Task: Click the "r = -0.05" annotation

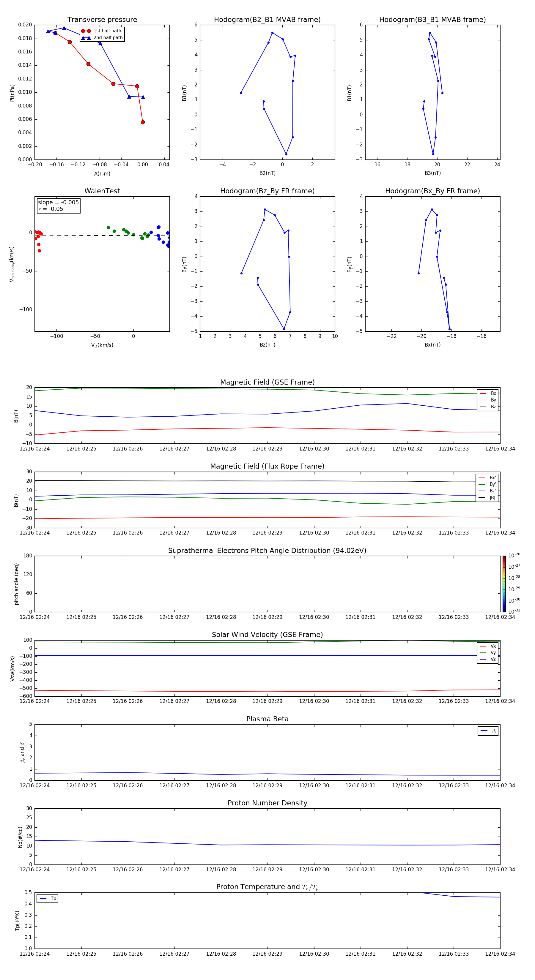Action: pos(51,209)
